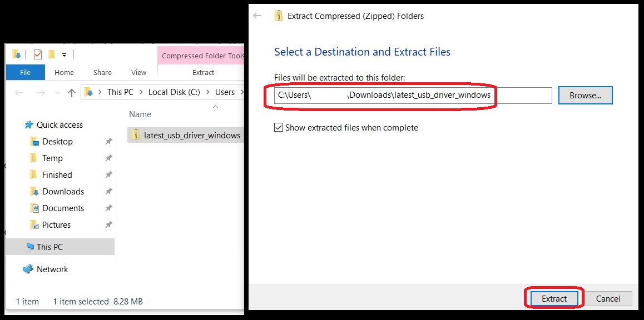Screen dimensions: 644x320
Task: Unpin Documents using its pin icon
Action: [108, 208]
